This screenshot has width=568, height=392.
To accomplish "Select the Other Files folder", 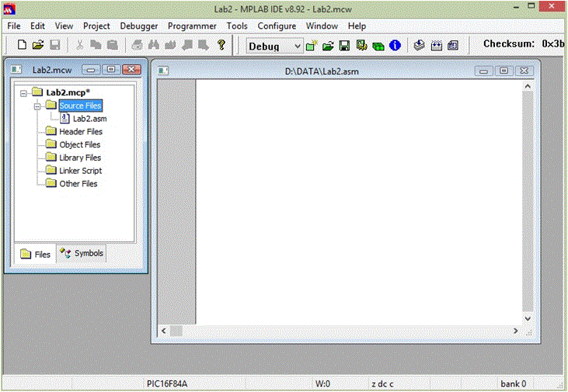I will click(x=78, y=184).
